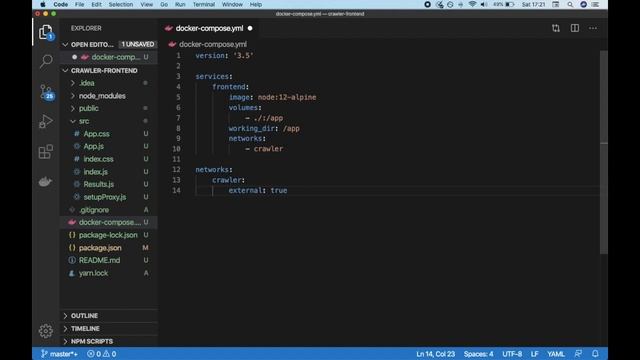The width and height of the screenshot is (640, 360).
Task: Change language mode via YAML
Action: tap(556, 354)
